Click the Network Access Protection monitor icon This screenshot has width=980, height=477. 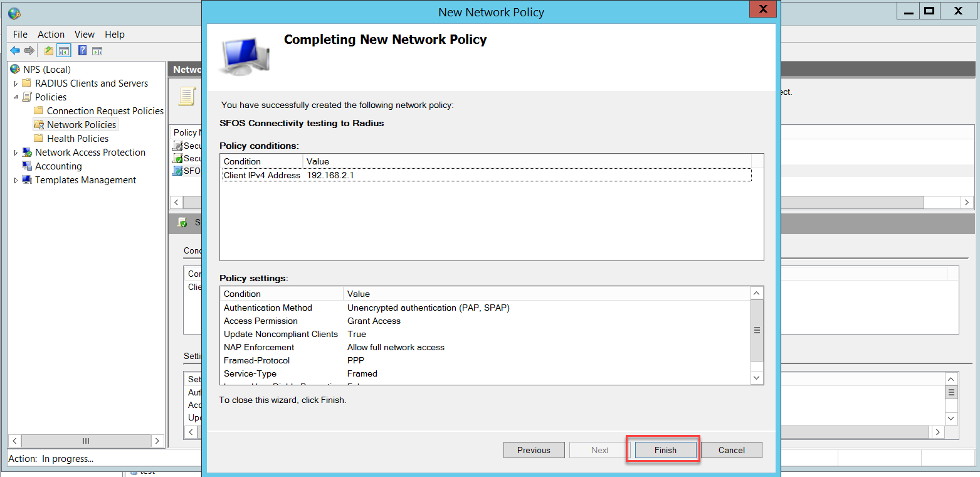point(26,152)
